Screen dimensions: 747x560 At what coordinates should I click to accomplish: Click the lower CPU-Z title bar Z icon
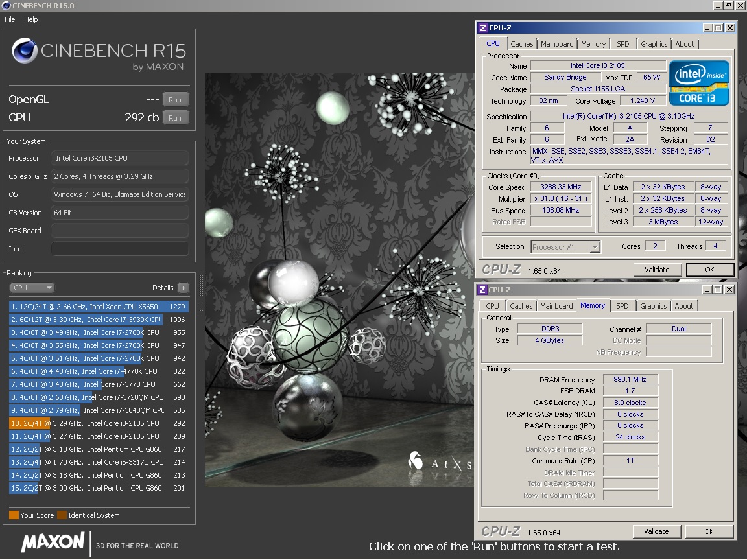[482, 290]
